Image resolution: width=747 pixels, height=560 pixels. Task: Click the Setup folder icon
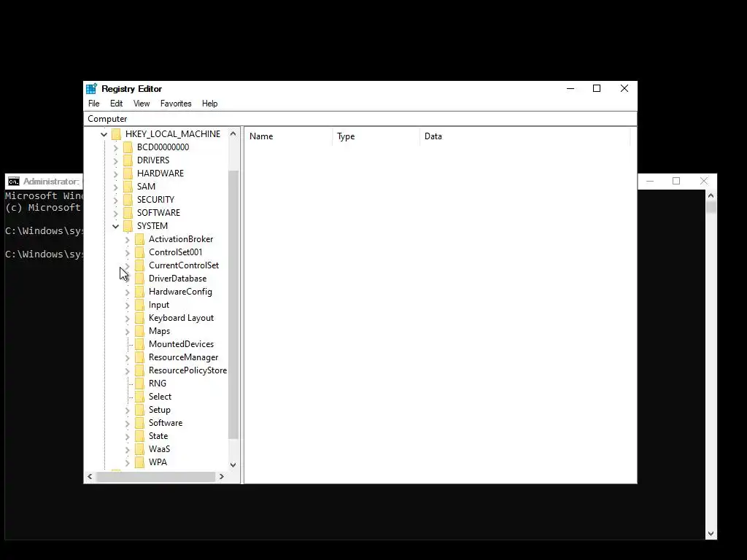tap(139, 410)
